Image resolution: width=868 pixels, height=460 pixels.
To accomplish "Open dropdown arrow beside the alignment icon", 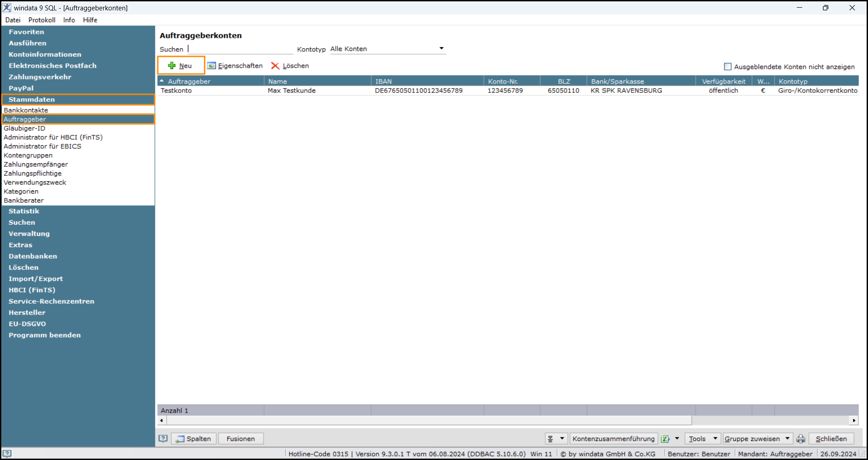I will coord(562,438).
